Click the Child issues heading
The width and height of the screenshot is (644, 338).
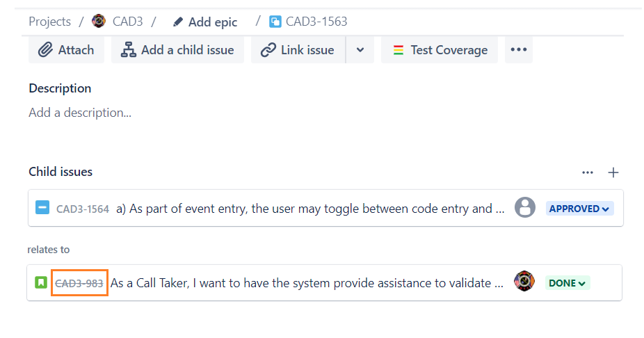[x=61, y=172]
